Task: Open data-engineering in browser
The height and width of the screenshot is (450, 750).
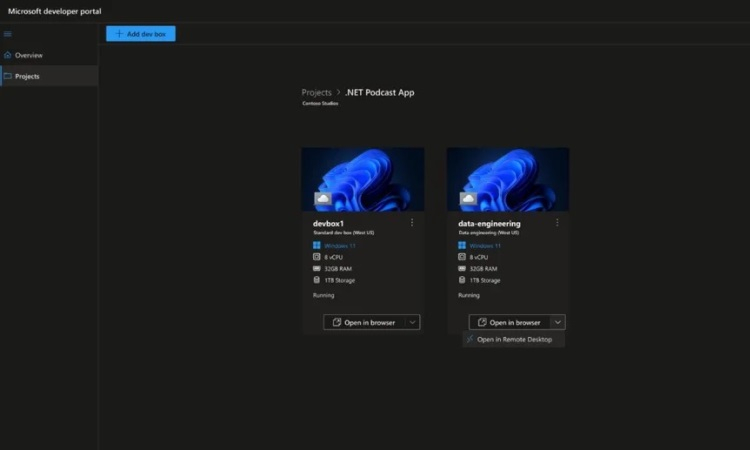Action: pyautogui.click(x=509, y=322)
